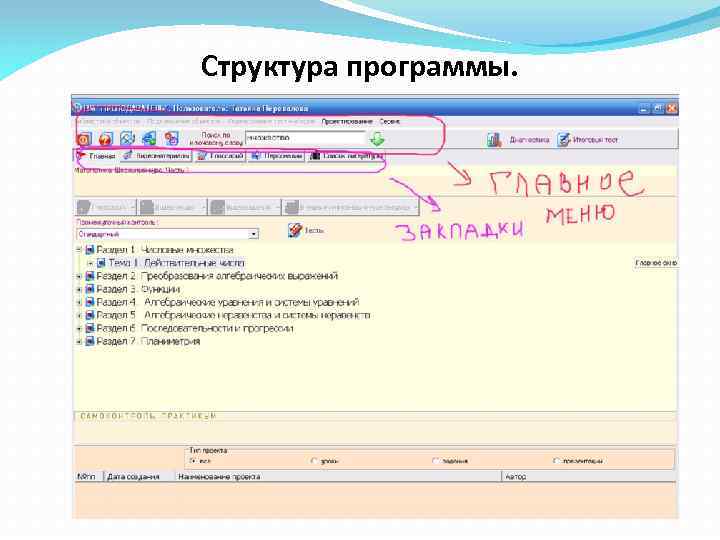The height and width of the screenshot is (540, 720).
Task: Click the book icon beside Раздел 3
Action: [x=90, y=289]
